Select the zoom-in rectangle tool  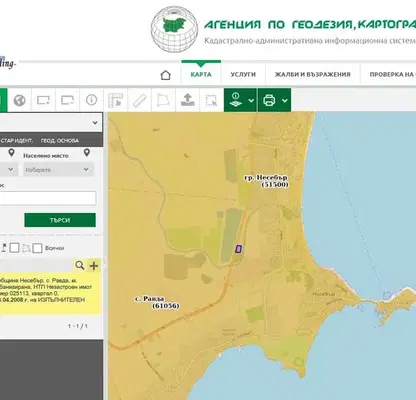pyautogui.click(x=43, y=100)
